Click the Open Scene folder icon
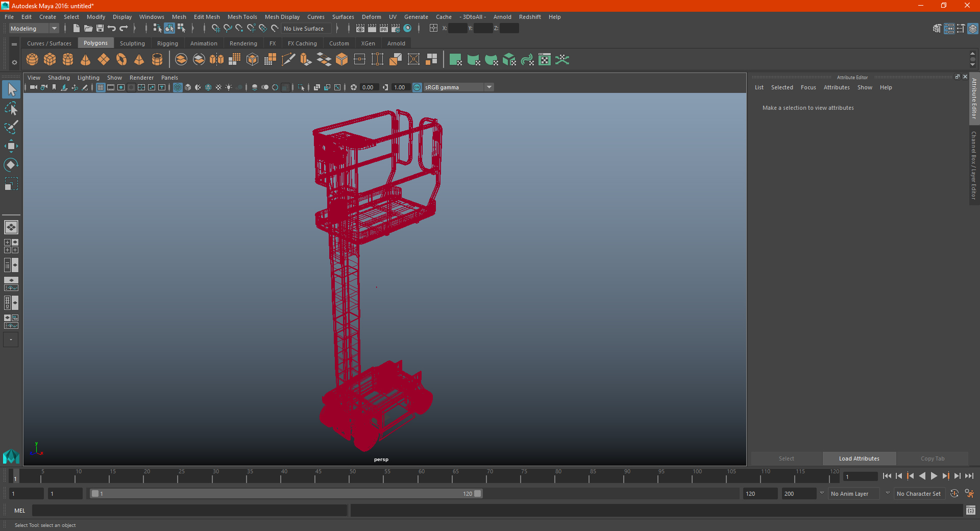Screen dimensions: 980x531 88,29
